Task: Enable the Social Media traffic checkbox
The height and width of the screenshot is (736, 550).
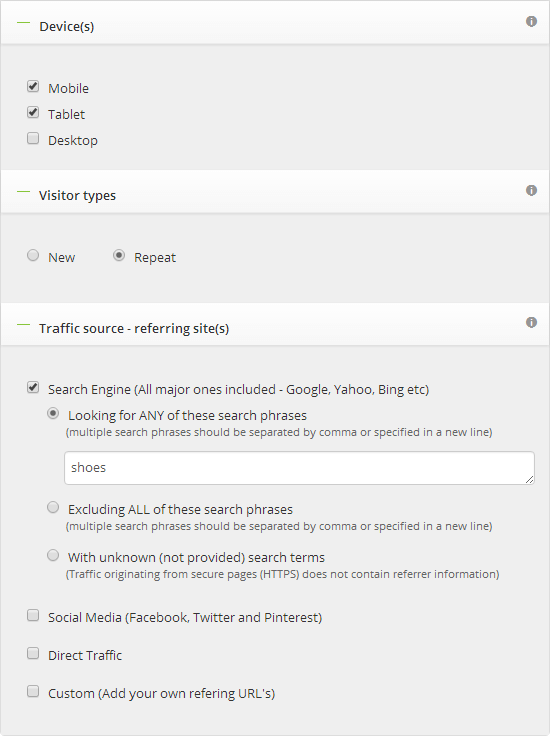Action: coord(33,615)
